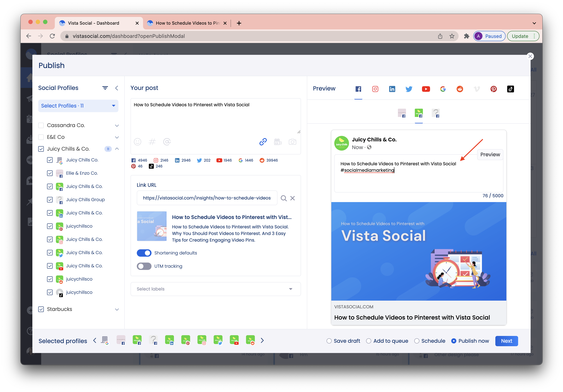563x392 pixels.
Task: Open the Select labels dropdown
Action: (215, 289)
